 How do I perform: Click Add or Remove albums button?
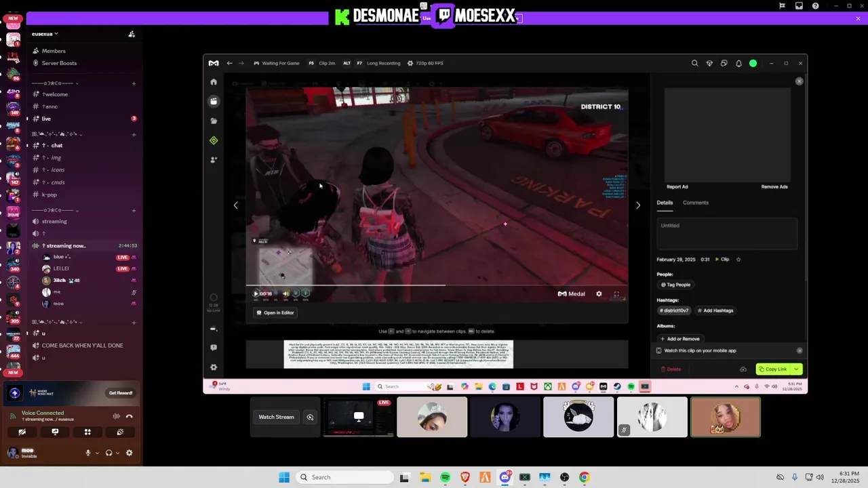[679, 339]
